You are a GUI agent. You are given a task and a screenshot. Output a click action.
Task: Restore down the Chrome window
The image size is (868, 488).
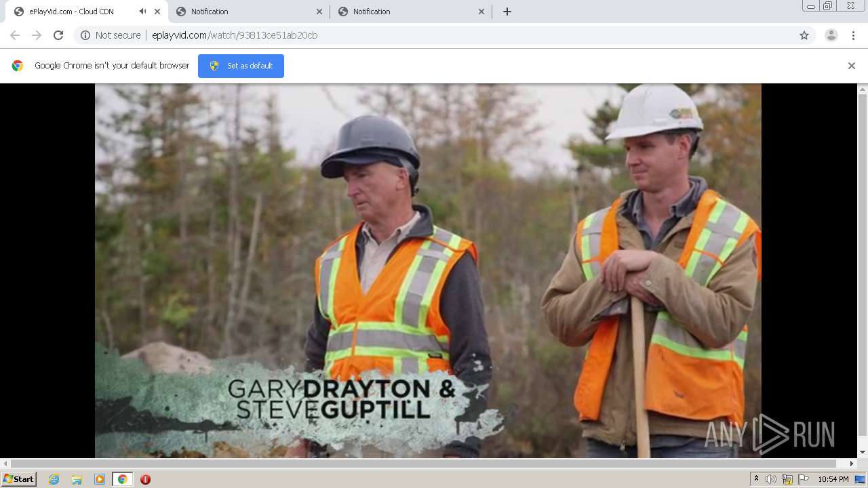coord(828,6)
